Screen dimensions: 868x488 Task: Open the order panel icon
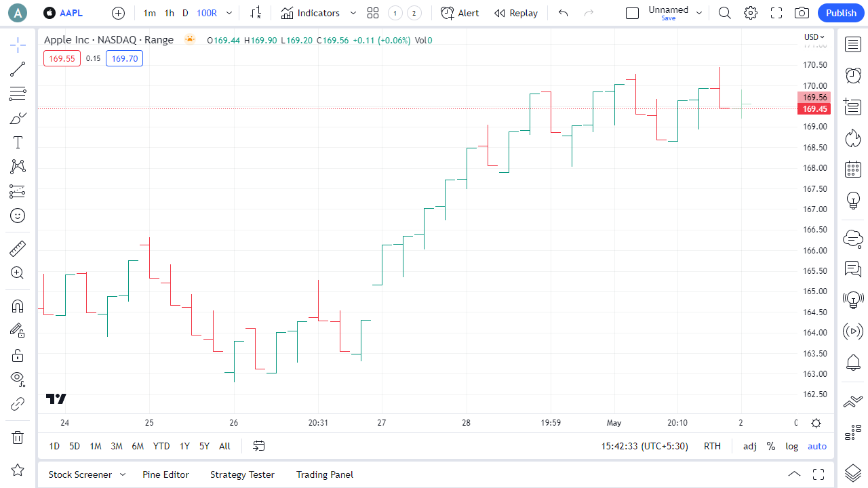(x=852, y=402)
